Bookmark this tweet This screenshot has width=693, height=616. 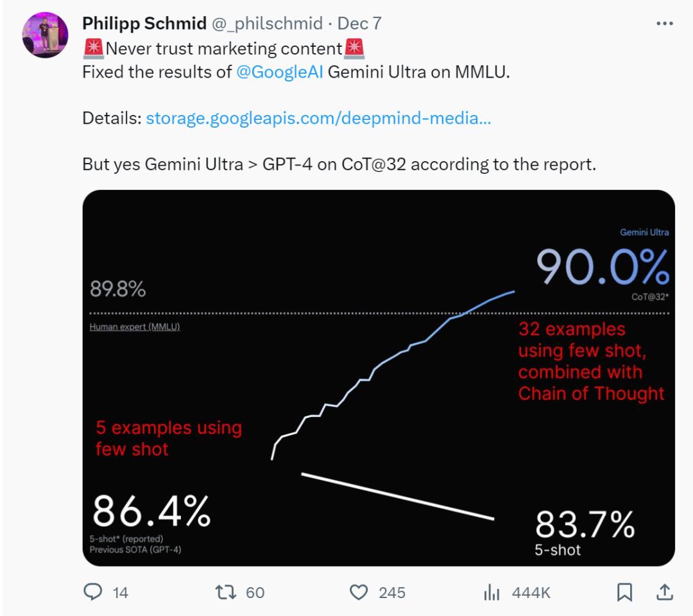pos(624,592)
